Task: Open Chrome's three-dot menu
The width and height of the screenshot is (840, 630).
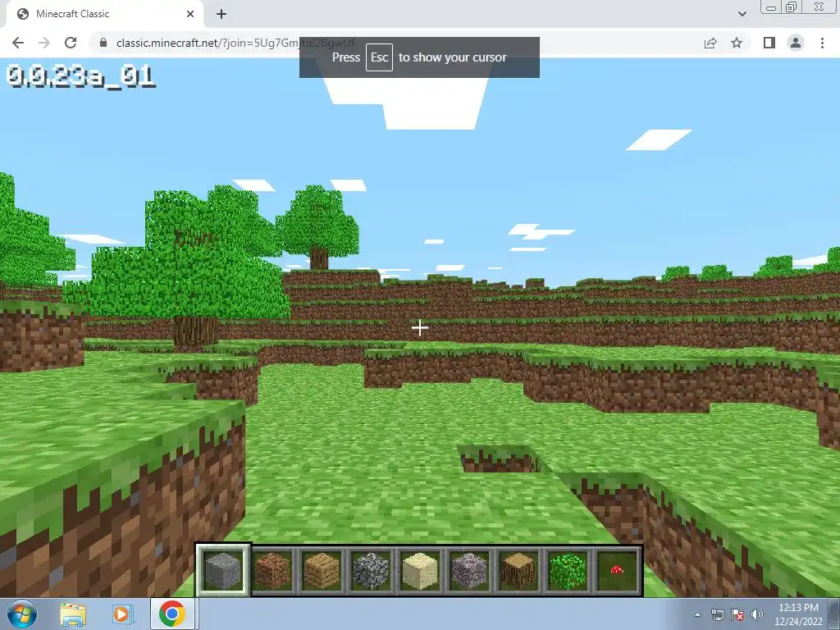Action: (822, 43)
